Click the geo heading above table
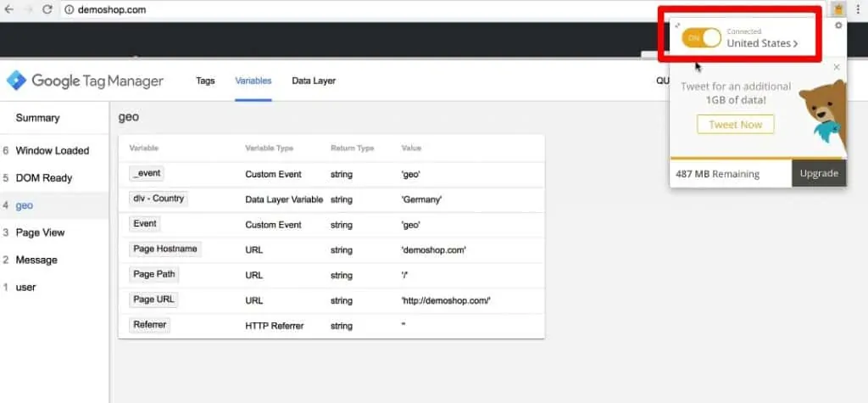This screenshot has height=403, width=868. tap(129, 118)
